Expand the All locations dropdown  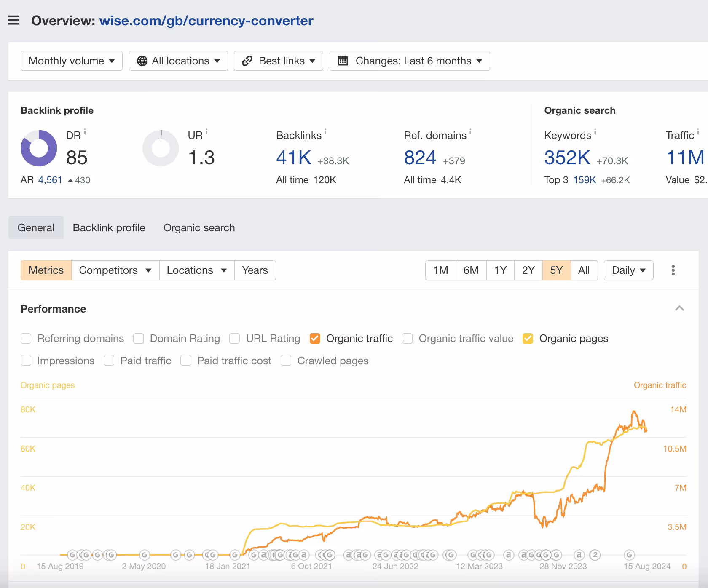178,61
